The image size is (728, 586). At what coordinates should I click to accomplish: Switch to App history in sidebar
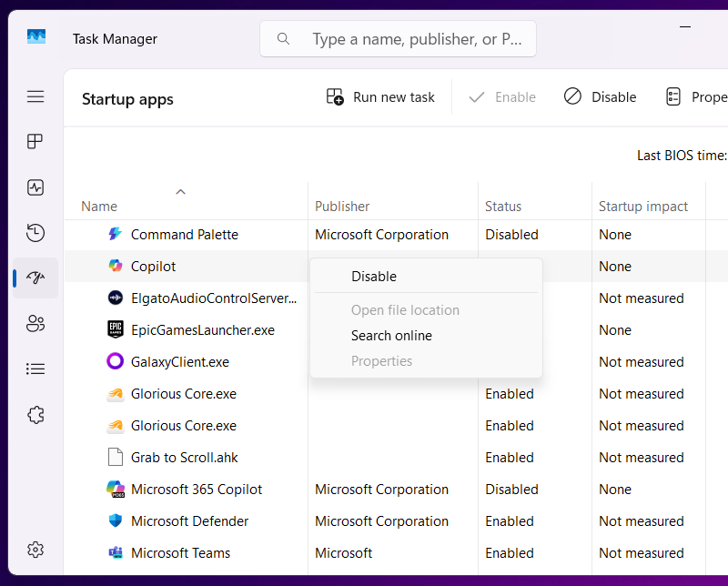click(35, 233)
